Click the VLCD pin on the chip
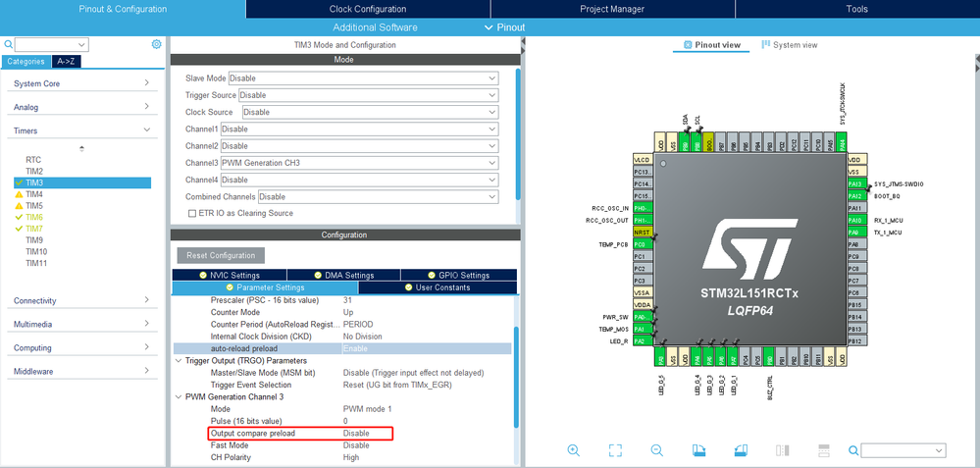980x468 pixels. 643,159
